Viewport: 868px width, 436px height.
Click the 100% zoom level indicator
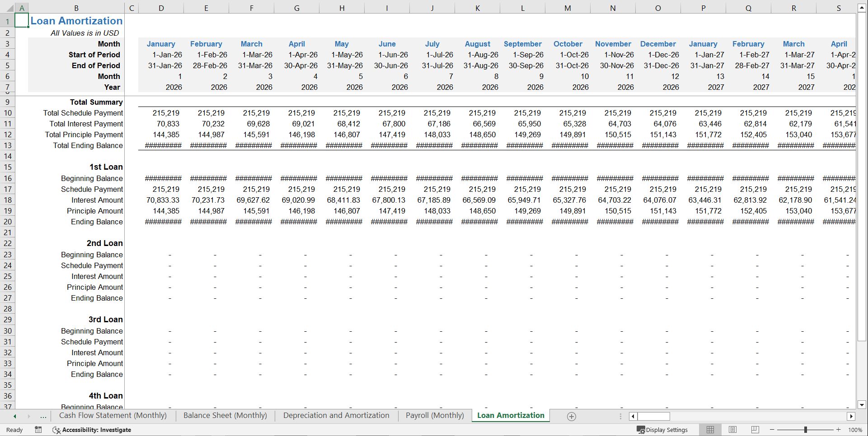[x=855, y=430]
